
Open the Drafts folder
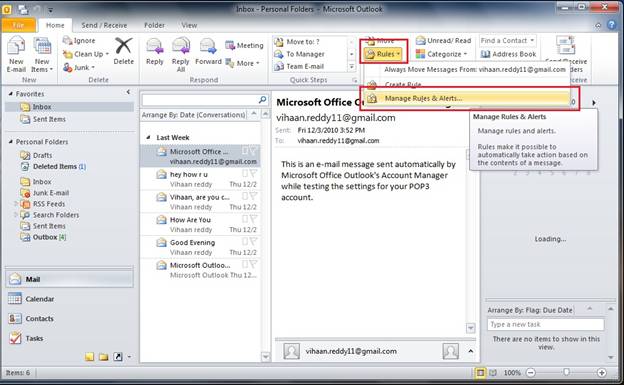(x=42, y=155)
